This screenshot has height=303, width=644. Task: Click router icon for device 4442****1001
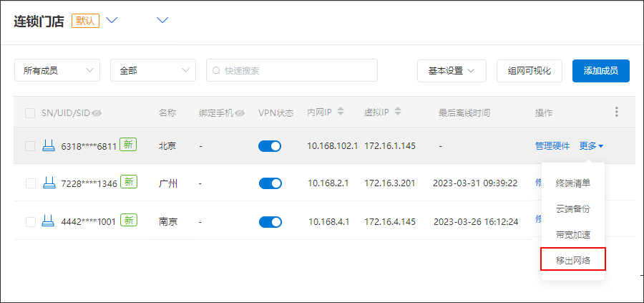tap(49, 221)
